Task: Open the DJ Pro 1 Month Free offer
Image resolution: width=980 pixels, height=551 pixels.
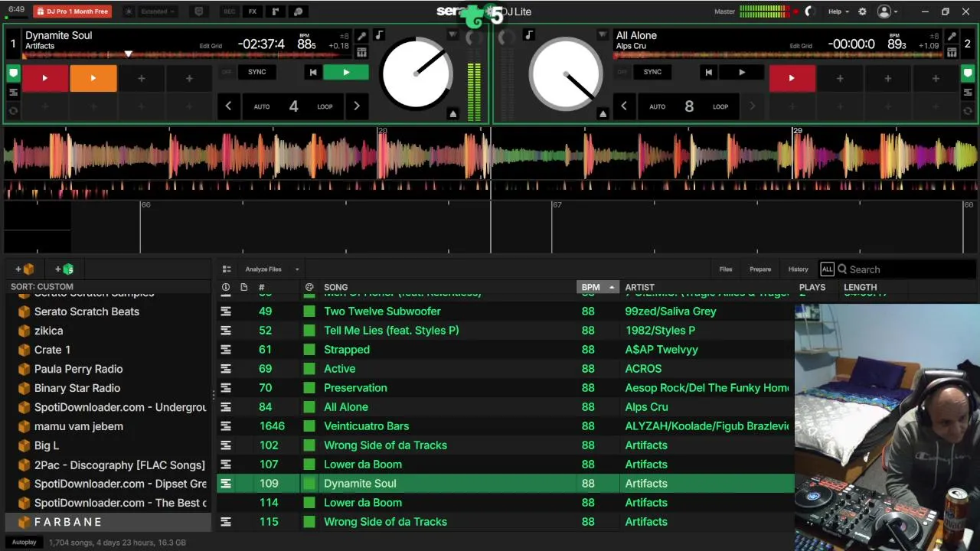Action: click(72, 11)
